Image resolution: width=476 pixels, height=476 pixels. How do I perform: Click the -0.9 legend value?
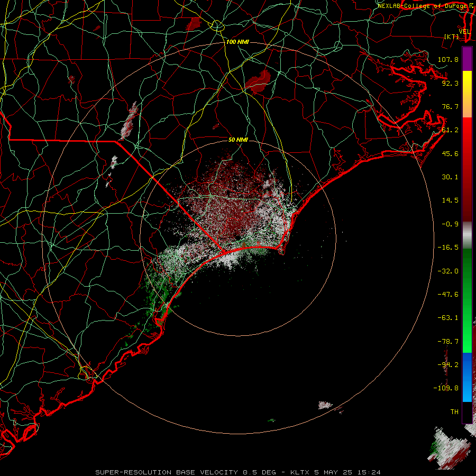point(450,224)
